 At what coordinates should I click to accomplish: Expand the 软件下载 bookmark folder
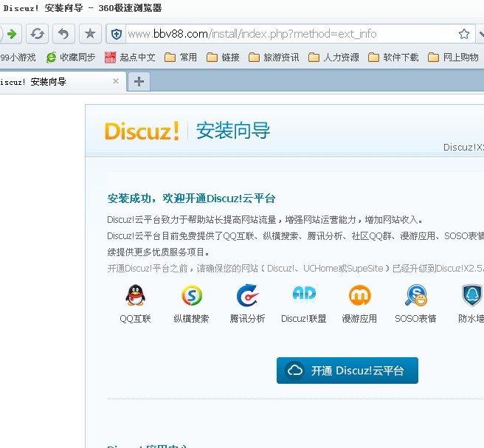(x=393, y=58)
